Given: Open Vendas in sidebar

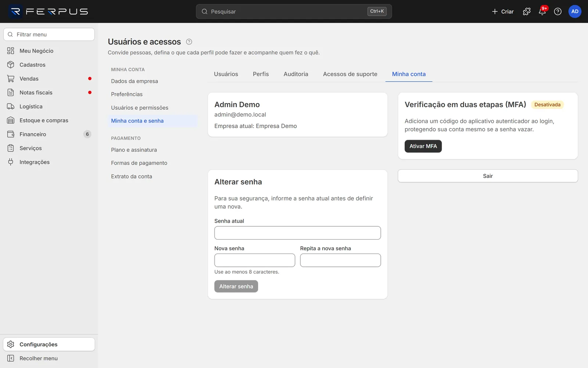Looking at the screenshot, I should [x=49, y=79].
